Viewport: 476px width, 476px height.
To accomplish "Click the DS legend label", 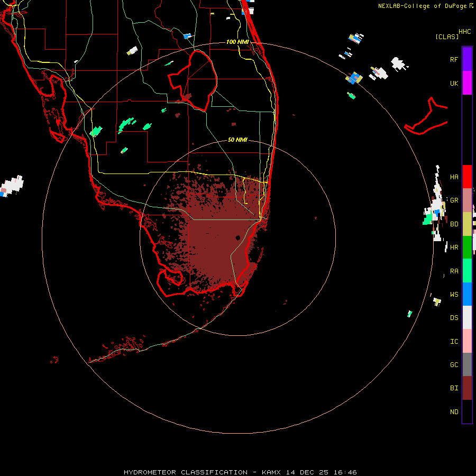I will pos(454,318).
